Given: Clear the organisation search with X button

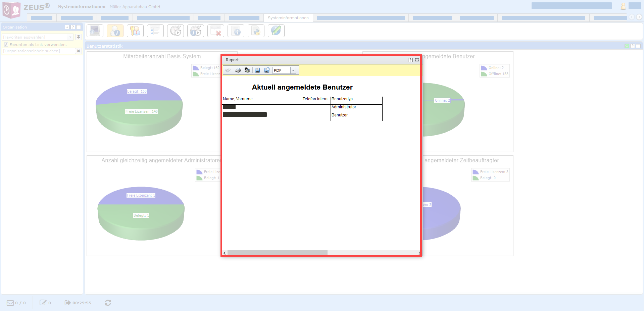Looking at the screenshot, I should click(79, 51).
